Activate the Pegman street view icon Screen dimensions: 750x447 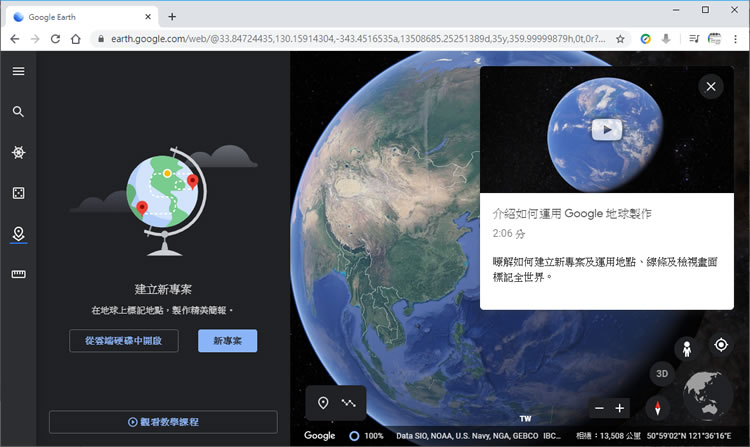coord(687,349)
